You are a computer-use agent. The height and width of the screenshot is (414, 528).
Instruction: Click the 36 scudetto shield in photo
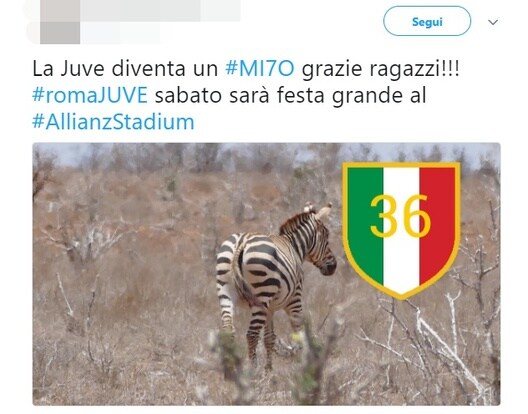pos(401,230)
